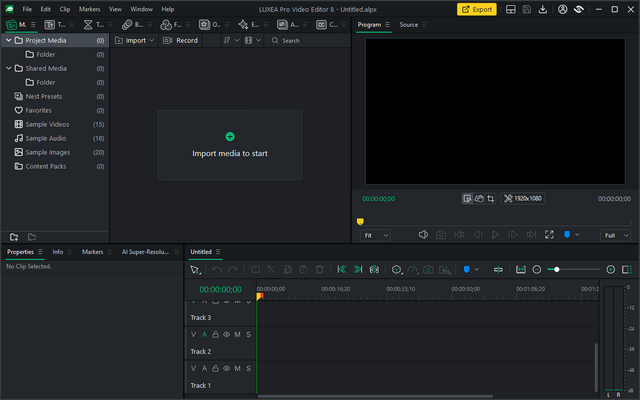Lock Track 1 with padlock icon
The width and height of the screenshot is (640, 400).
(x=216, y=369)
